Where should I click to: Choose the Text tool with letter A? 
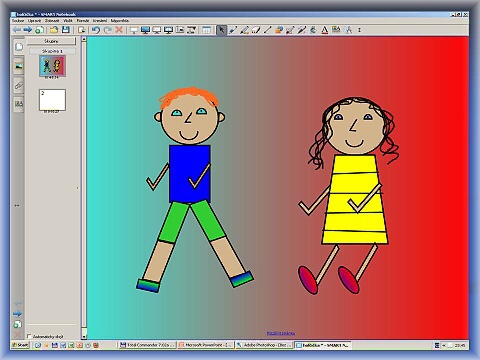point(325,30)
